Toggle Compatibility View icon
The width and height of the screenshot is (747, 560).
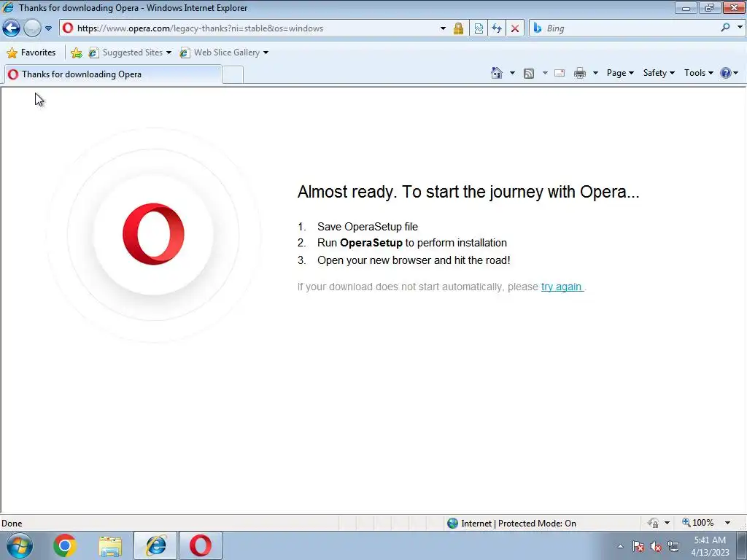pyautogui.click(x=479, y=28)
